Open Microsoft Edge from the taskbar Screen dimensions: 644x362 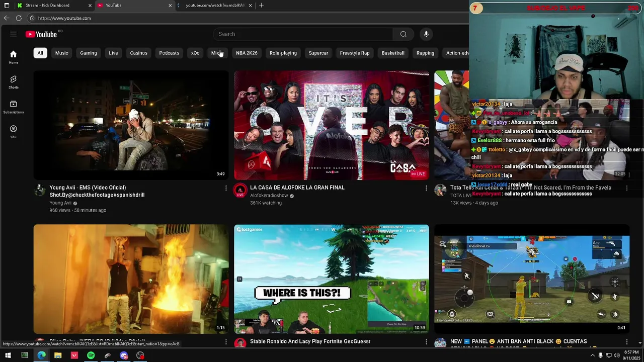coord(41,355)
